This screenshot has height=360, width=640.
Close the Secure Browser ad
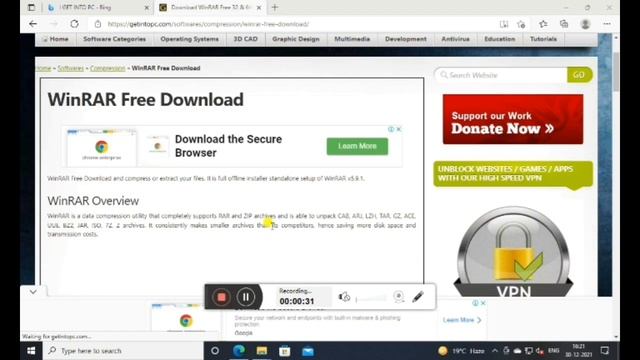coord(399,129)
